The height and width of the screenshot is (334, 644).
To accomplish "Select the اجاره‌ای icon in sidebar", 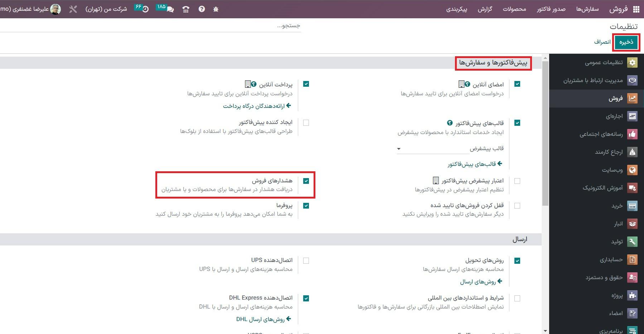I will tap(633, 116).
